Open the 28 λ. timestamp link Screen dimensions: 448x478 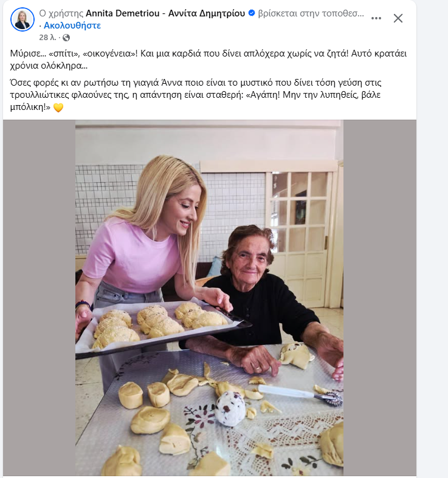[47, 38]
